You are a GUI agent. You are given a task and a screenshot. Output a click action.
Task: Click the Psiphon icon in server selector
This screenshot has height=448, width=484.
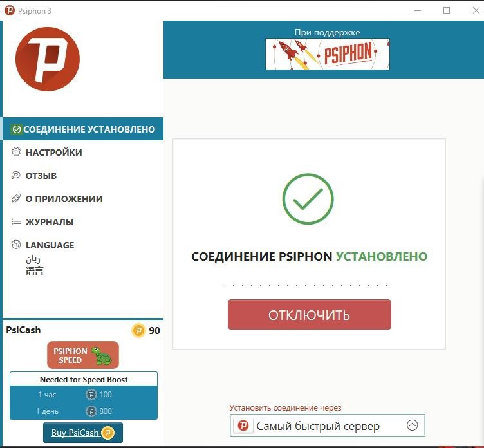point(243,425)
